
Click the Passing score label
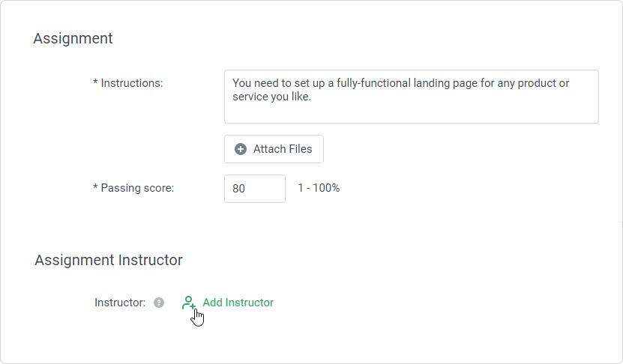pyautogui.click(x=137, y=188)
